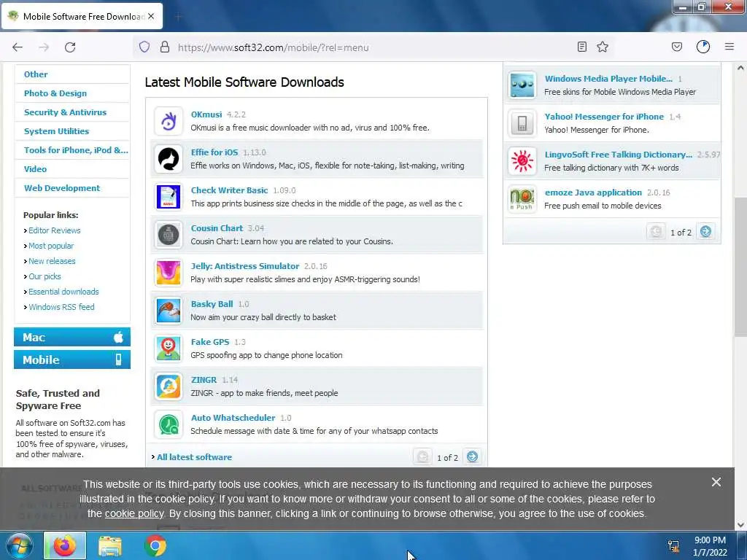The image size is (747, 560).
Task: Open the LingvoSoft Talking Dictionary icon
Action: (522, 161)
